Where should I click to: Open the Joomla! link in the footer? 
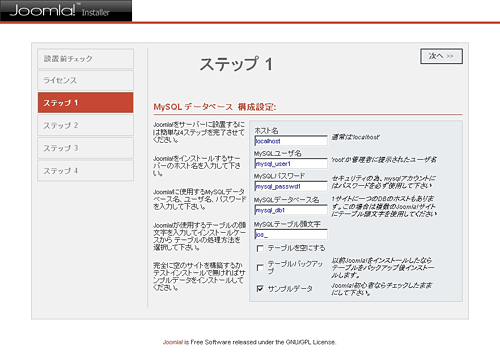click(x=173, y=342)
